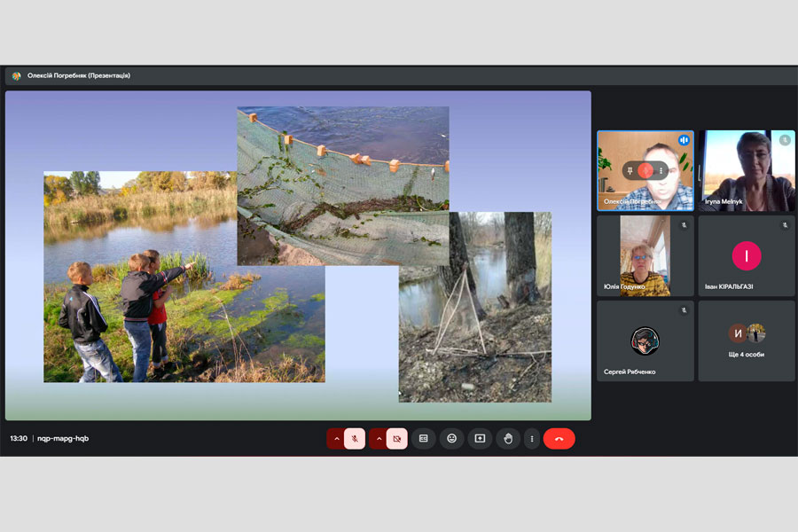Click presenter avatar icon in title bar

(x=16, y=76)
